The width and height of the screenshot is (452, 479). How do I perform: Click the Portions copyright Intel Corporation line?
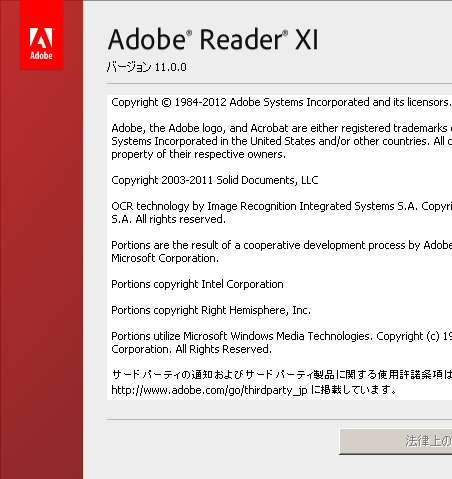[197, 284]
